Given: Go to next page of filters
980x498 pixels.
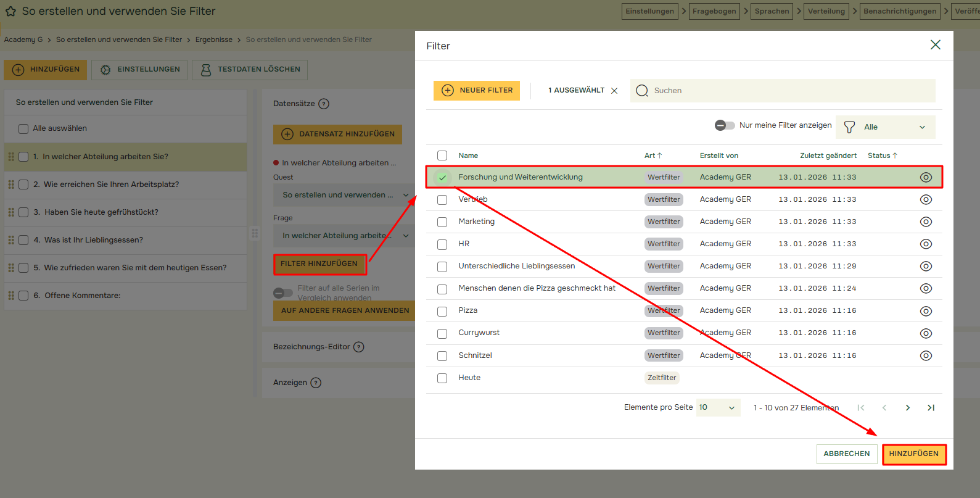Looking at the screenshot, I should [907, 408].
